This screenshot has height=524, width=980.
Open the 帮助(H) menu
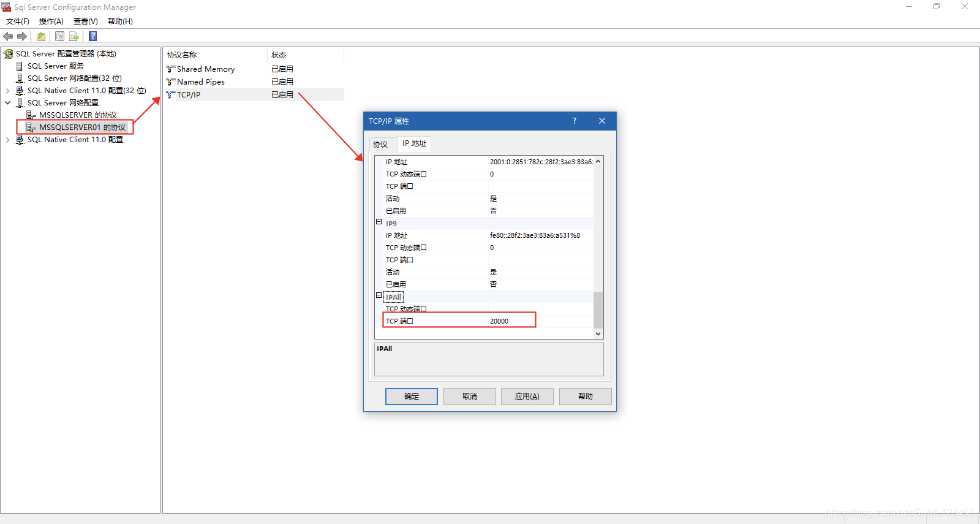pyautogui.click(x=120, y=21)
